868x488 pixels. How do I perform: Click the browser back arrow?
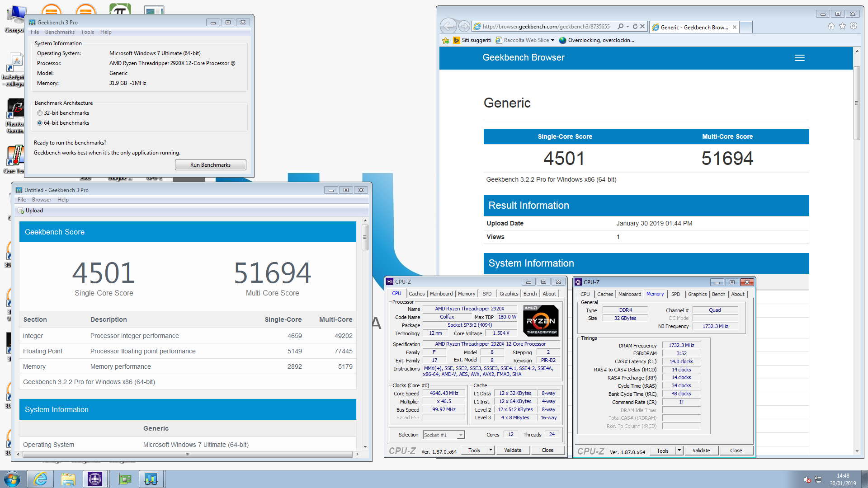[448, 26]
